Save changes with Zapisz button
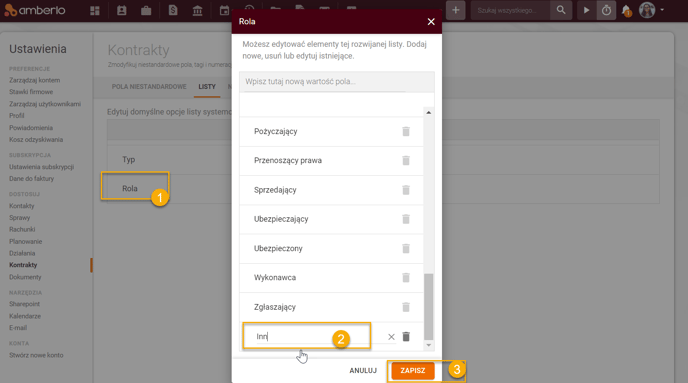This screenshot has width=688, height=383. [412, 371]
